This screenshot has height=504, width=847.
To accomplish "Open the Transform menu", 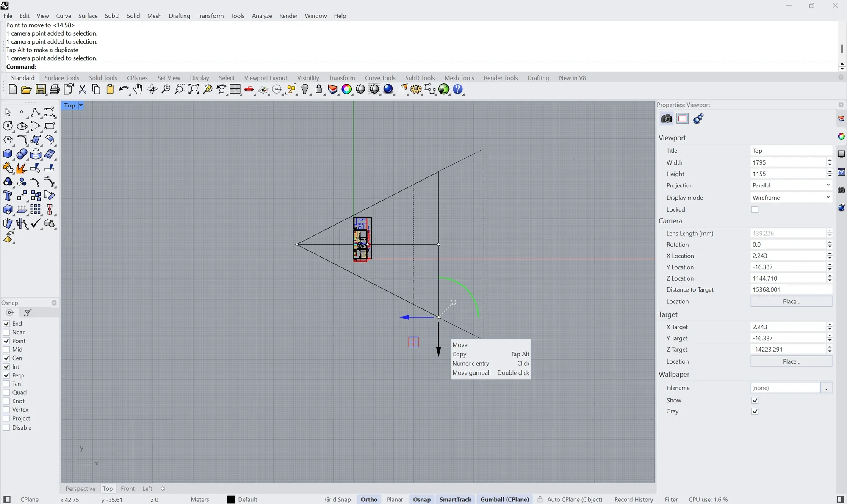I will [210, 16].
